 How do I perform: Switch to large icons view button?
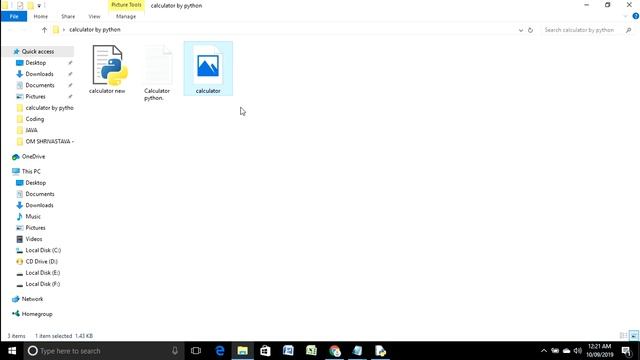point(633,336)
